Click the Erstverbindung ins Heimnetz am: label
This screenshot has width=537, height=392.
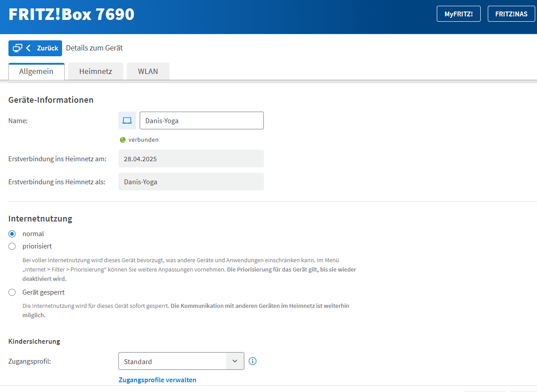57,159
